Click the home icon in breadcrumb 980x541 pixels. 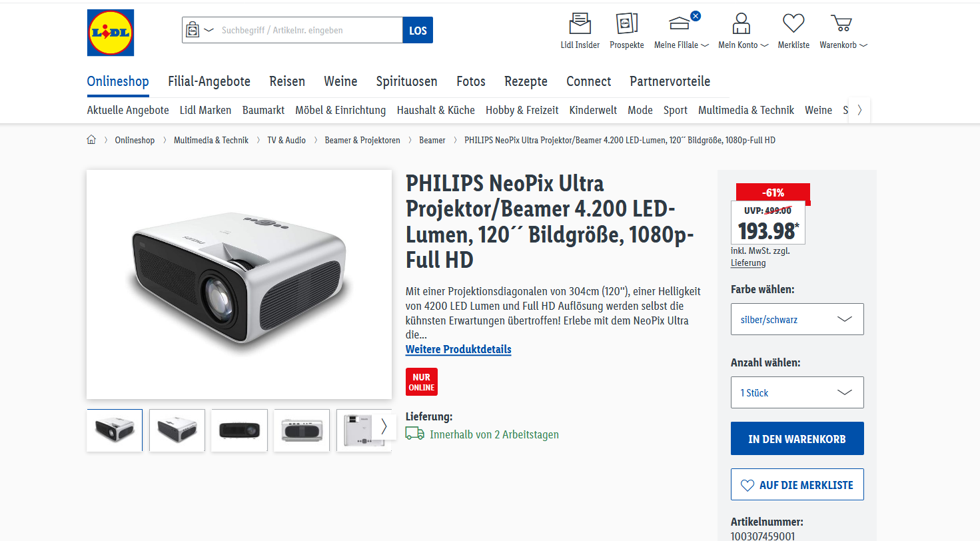91,140
